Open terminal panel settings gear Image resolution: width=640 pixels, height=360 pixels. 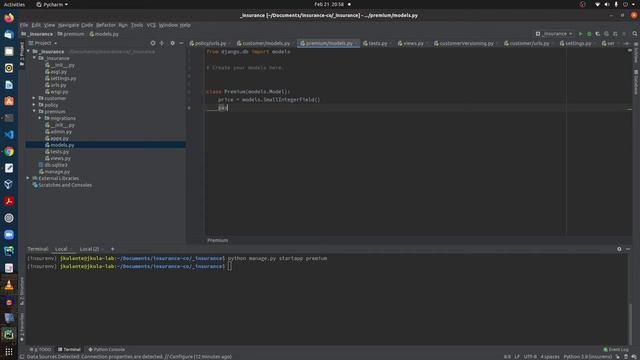(619, 249)
